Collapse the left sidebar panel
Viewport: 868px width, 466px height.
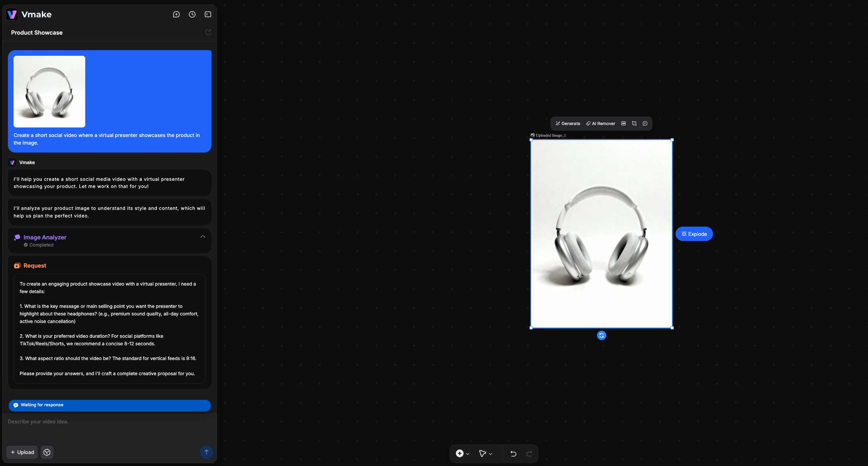tap(208, 14)
